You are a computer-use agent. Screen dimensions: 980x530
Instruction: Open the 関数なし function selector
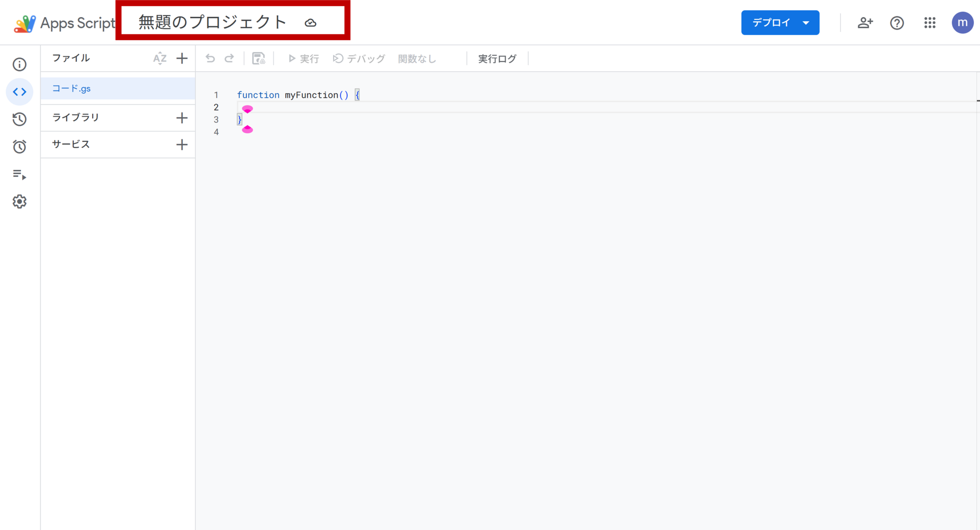click(x=417, y=59)
